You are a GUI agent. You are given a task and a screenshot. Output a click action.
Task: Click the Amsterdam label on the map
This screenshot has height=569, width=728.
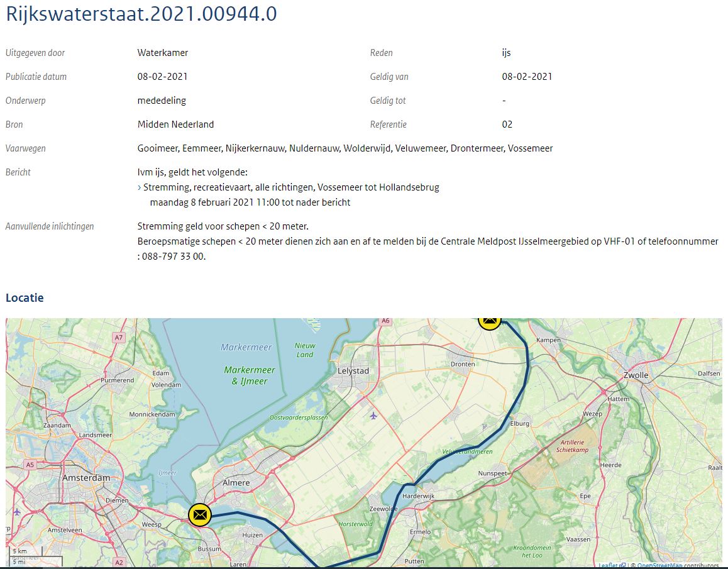(86, 477)
